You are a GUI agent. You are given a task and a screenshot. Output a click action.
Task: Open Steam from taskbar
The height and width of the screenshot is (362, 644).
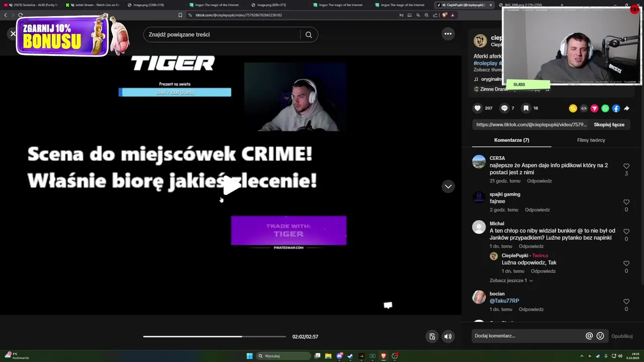tap(350, 356)
